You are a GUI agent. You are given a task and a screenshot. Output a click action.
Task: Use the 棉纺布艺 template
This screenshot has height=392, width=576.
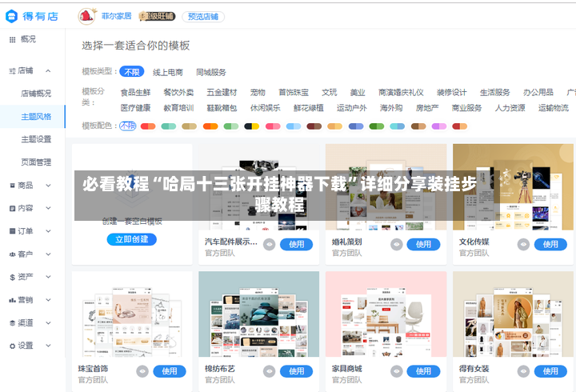297,371
